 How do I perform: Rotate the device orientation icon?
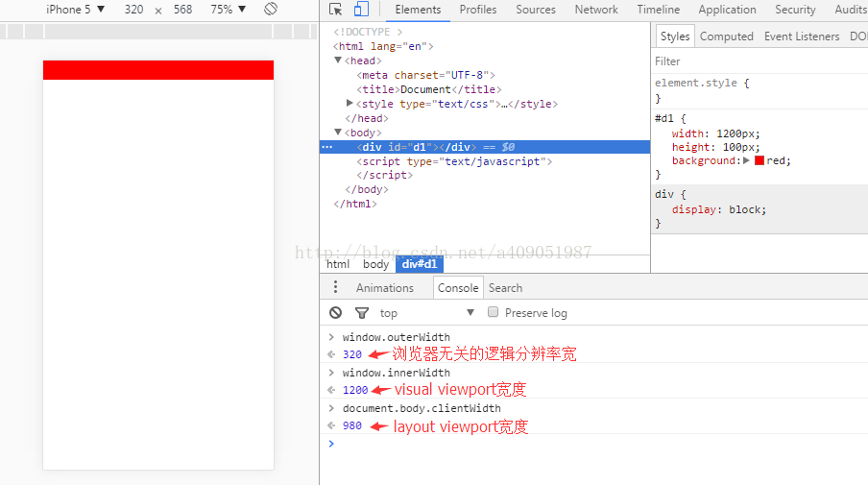[270, 9]
